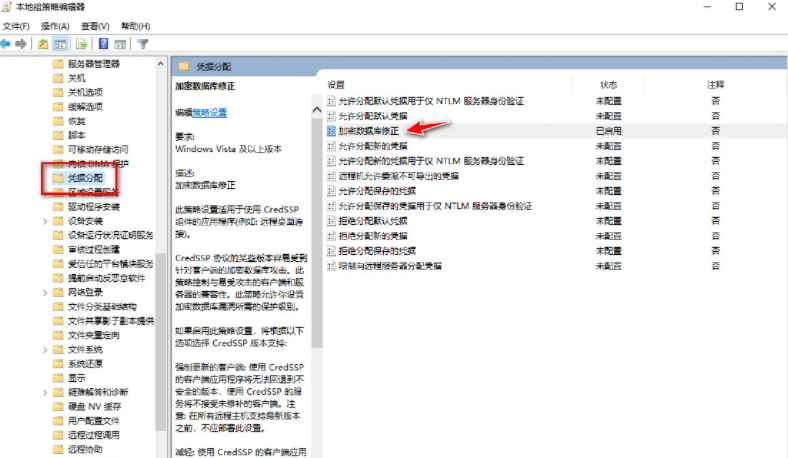The height and width of the screenshot is (458, 788).
Task: Expand the 网络登录 tree node
Action: click(45, 292)
